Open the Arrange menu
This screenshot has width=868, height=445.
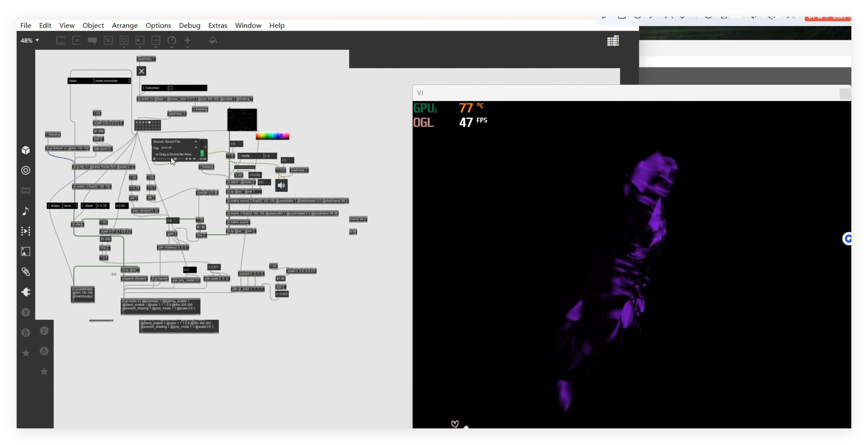[x=125, y=25]
